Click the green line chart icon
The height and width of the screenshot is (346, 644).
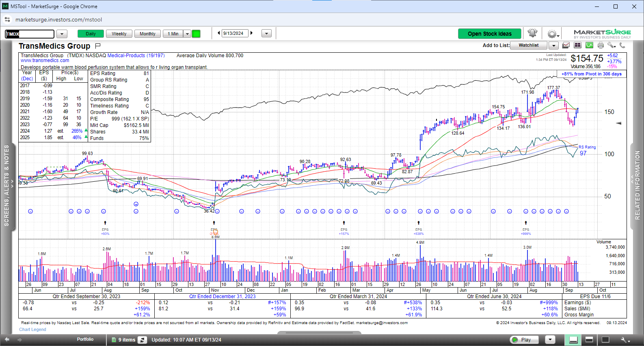589,45
